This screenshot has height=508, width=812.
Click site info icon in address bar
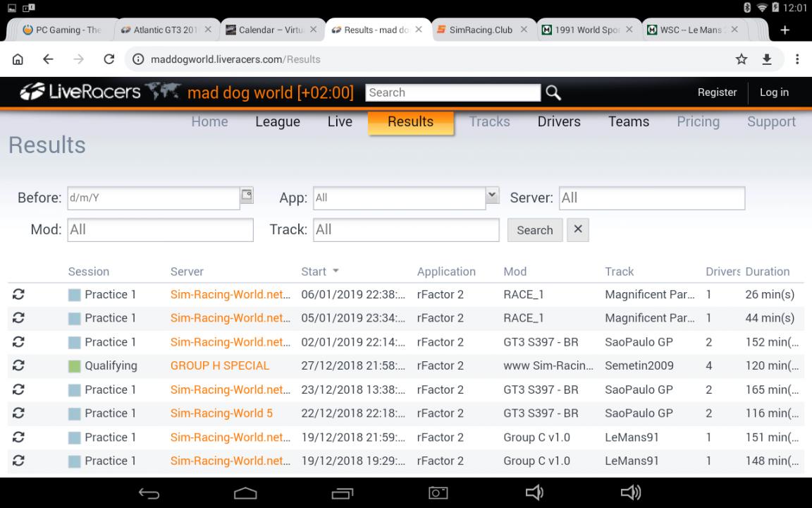pyautogui.click(x=138, y=59)
